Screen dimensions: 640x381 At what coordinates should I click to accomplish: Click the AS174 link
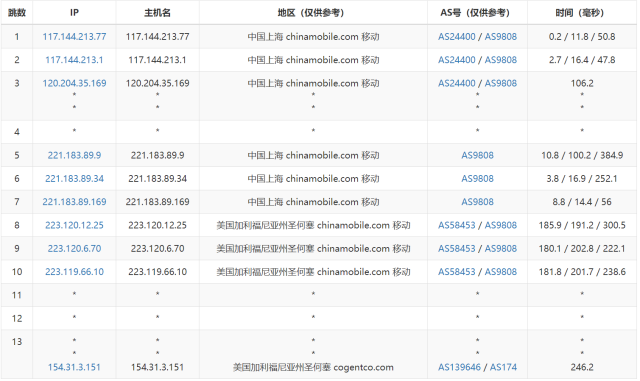[x=503, y=368]
